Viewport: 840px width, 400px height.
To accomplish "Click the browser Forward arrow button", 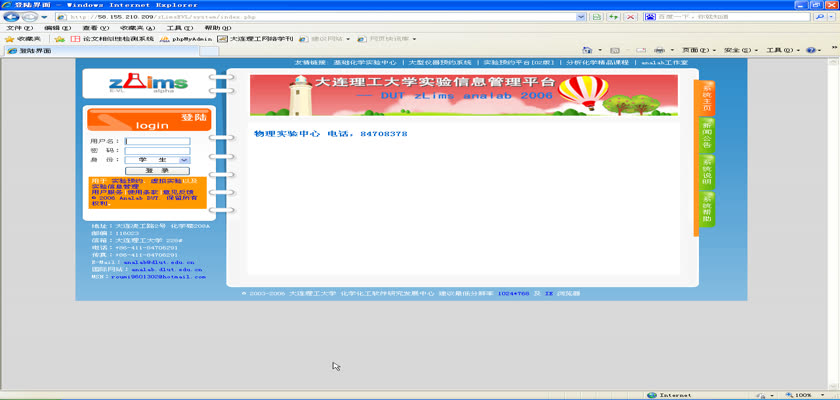I will tap(29, 17).
